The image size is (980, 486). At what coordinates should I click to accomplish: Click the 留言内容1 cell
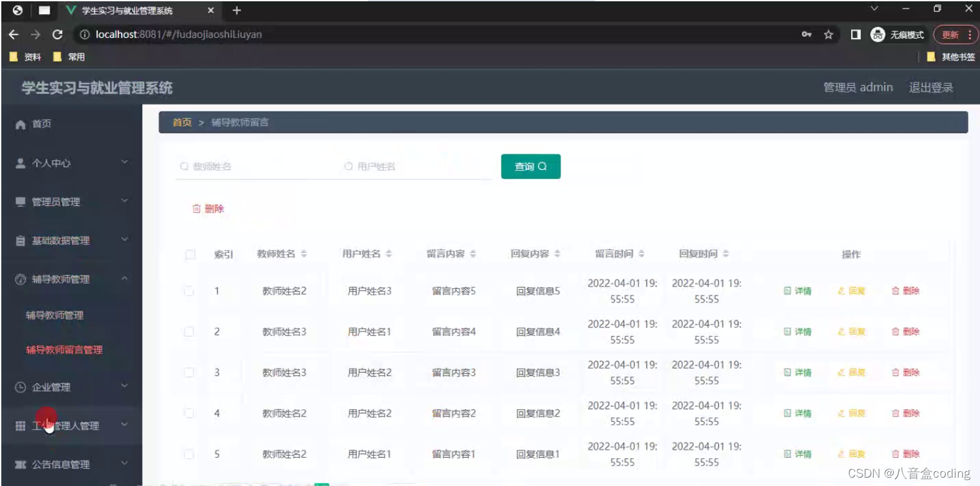pyautogui.click(x=454, y=454)
